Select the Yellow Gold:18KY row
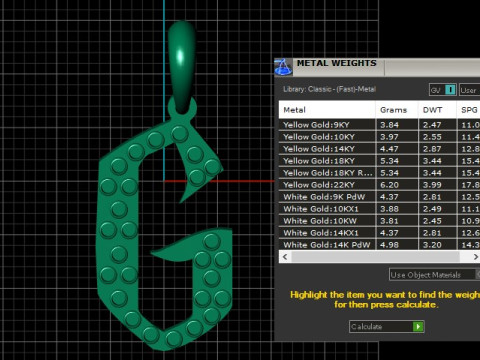This screenshot has height=360, width=480. (379, 161)
